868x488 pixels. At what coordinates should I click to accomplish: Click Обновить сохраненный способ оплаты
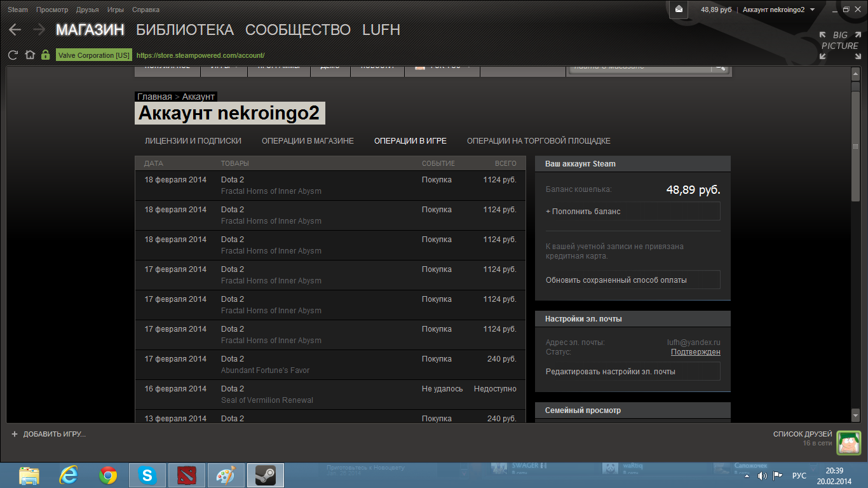632,280
